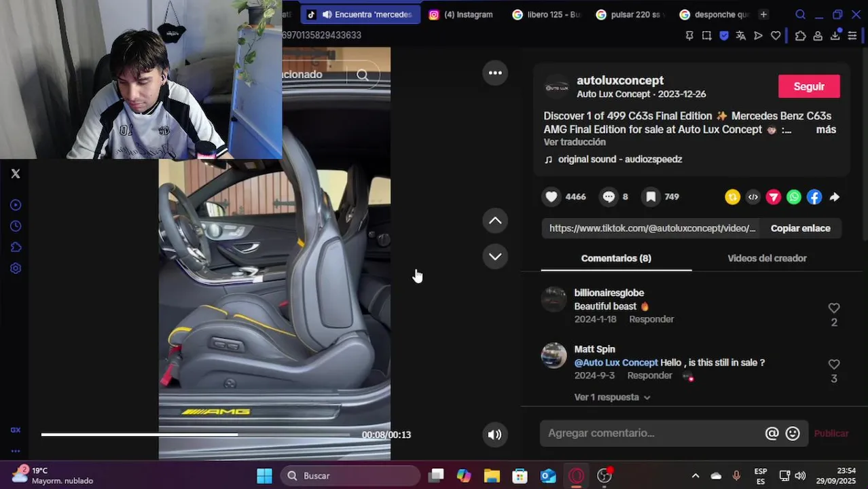Image resolution: width=868 pixels, height=489 pixels.
Task: Save the video with the bookmark icon
Action: 651,197
